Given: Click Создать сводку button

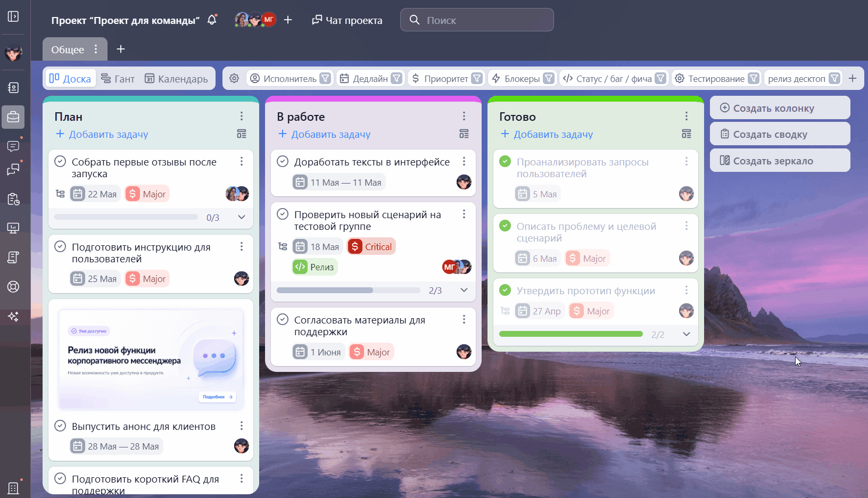Looking at the screenshot, I should [x=780, y=134].
